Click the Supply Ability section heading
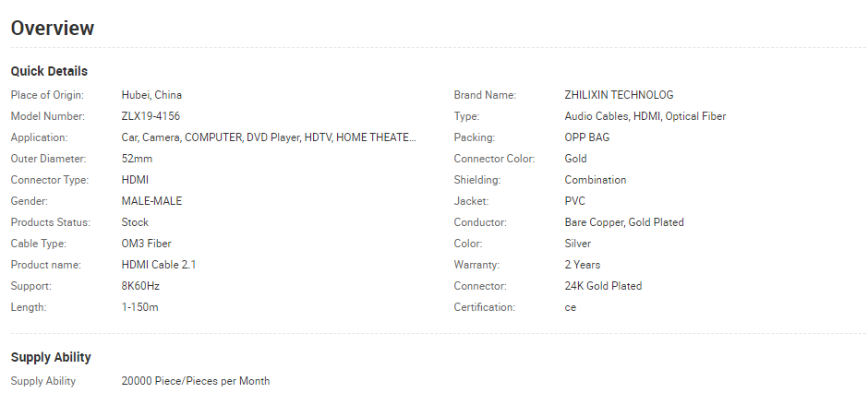868x405 pixels. coord(51,357)
